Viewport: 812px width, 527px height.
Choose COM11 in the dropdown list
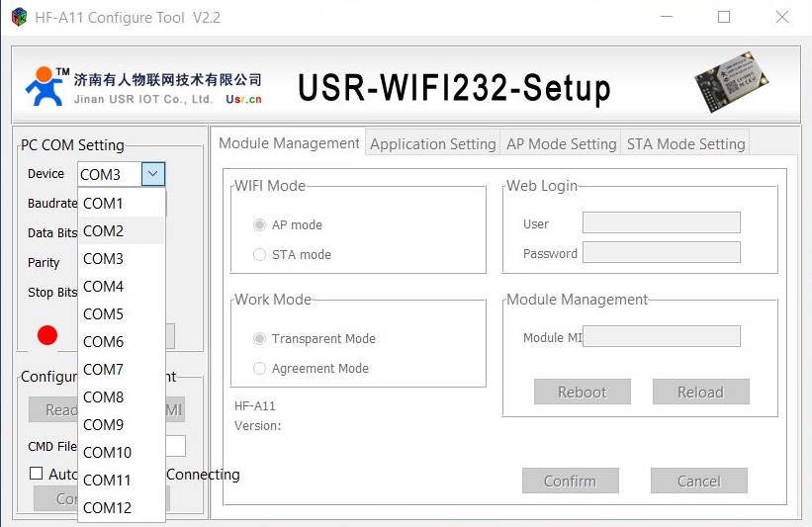point(122,480)
